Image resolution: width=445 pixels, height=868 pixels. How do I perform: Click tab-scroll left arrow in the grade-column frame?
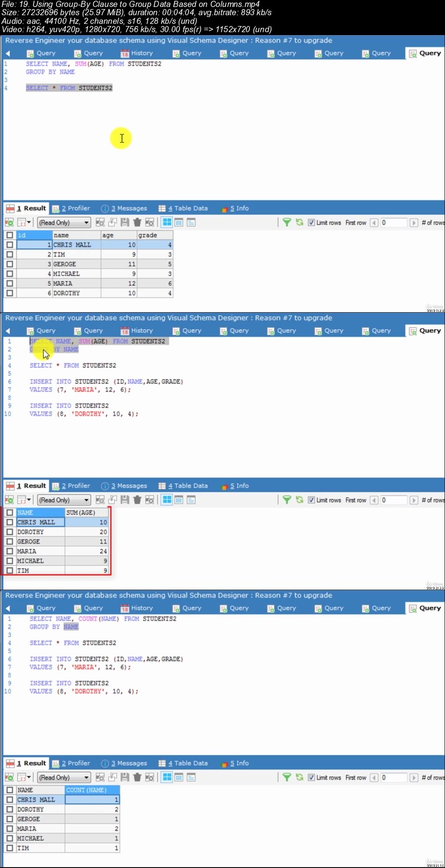click(8, 53)
